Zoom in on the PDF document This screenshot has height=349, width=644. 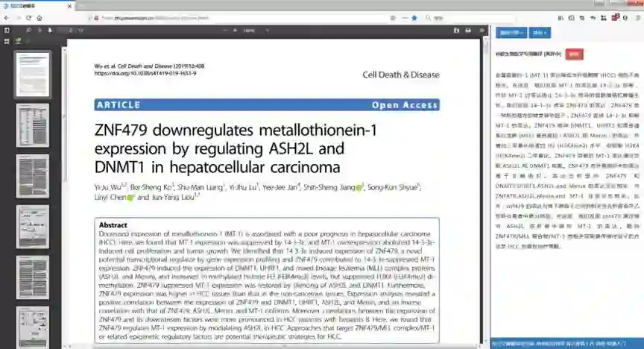coord(235,31)
